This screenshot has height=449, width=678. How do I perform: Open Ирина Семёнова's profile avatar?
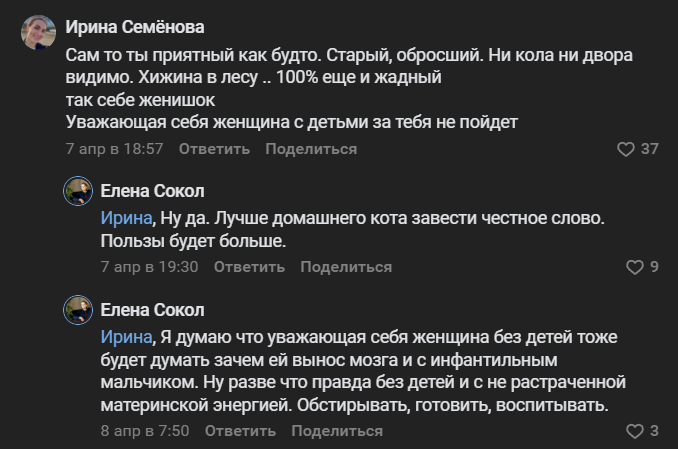[x=38, y=34]
